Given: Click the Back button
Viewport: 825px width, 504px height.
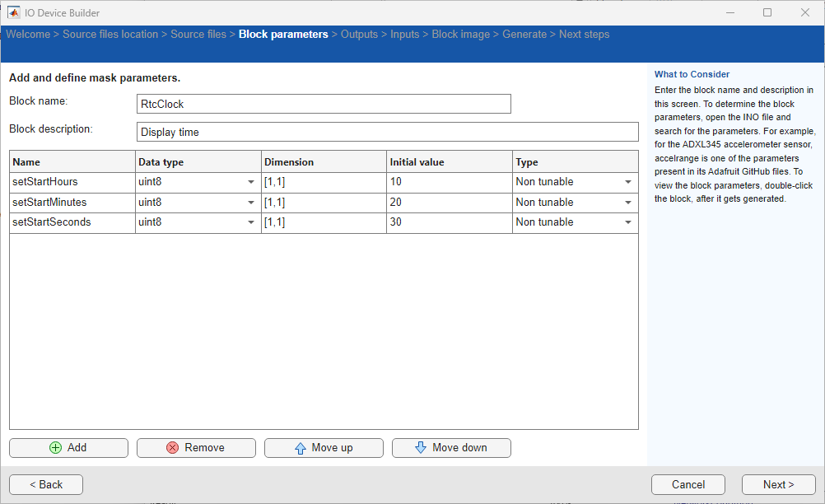Looking at the screenshot, I should [45, 484].
